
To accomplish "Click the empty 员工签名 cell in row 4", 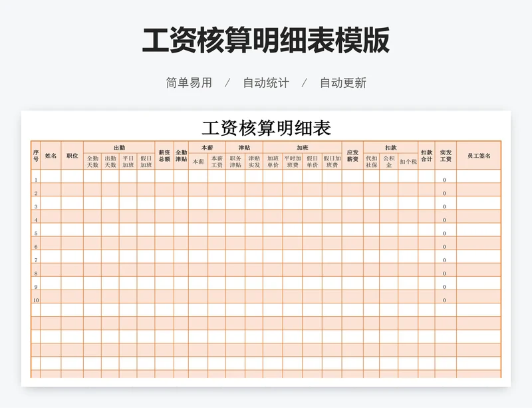I will 479,216.
